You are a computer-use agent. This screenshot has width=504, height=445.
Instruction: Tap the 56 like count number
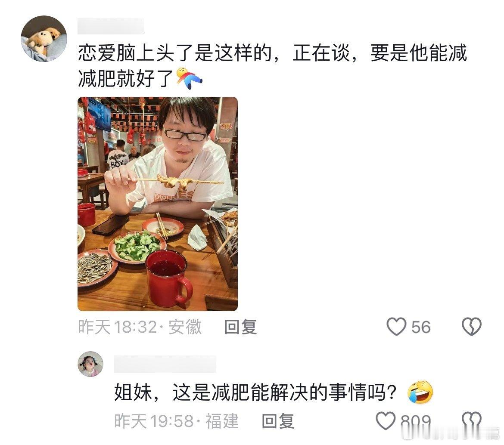(x=421, y=327)
